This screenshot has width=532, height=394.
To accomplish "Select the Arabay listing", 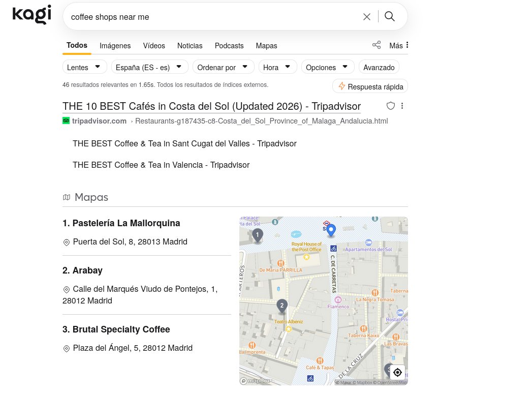I will pos(82,270).
